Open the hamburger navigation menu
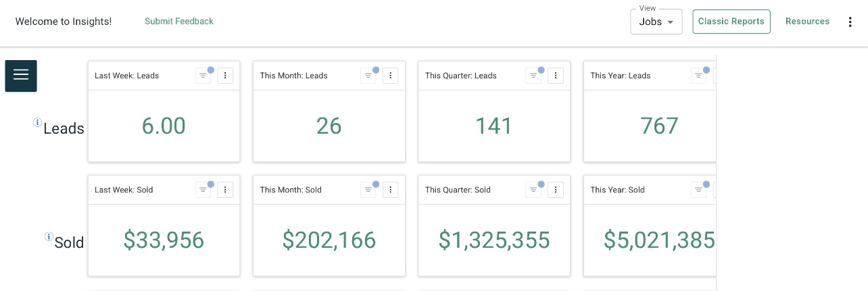Viewport: 868px width, 291px height. click(x=21, y=76)
